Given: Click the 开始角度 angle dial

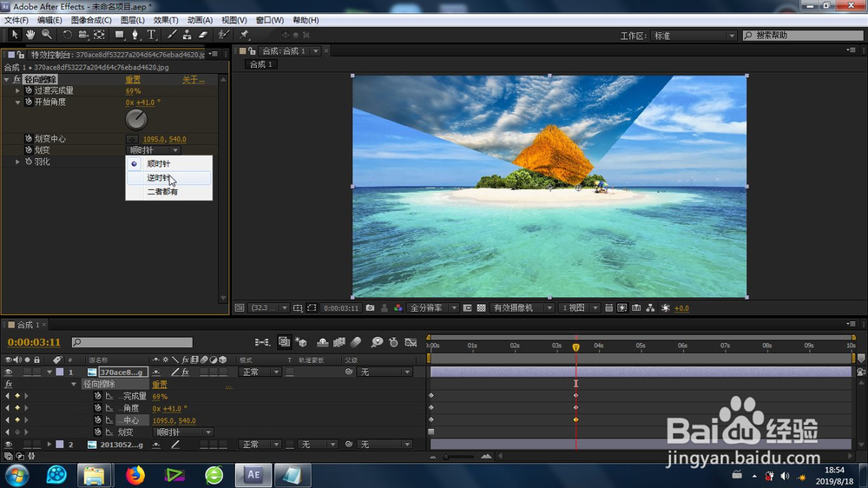Looking at the screenshot, I should [x=136, y=119].
